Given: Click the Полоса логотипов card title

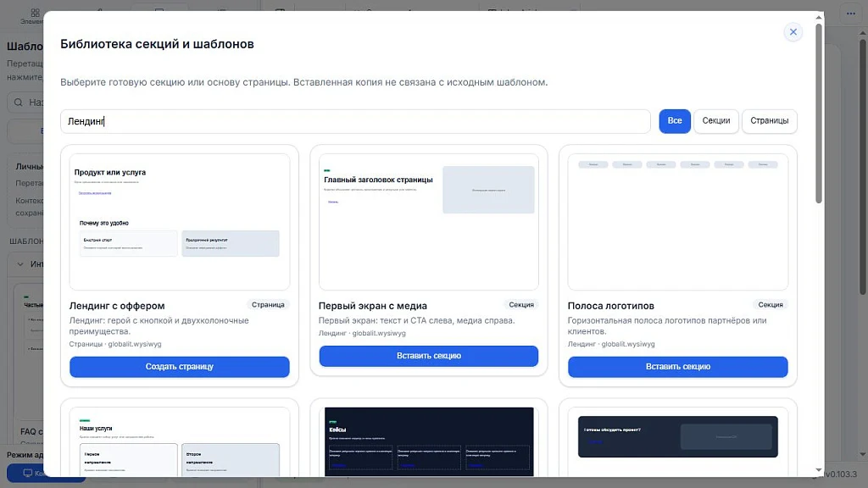Looking at the screenshot, I should (x=610, y=306).
